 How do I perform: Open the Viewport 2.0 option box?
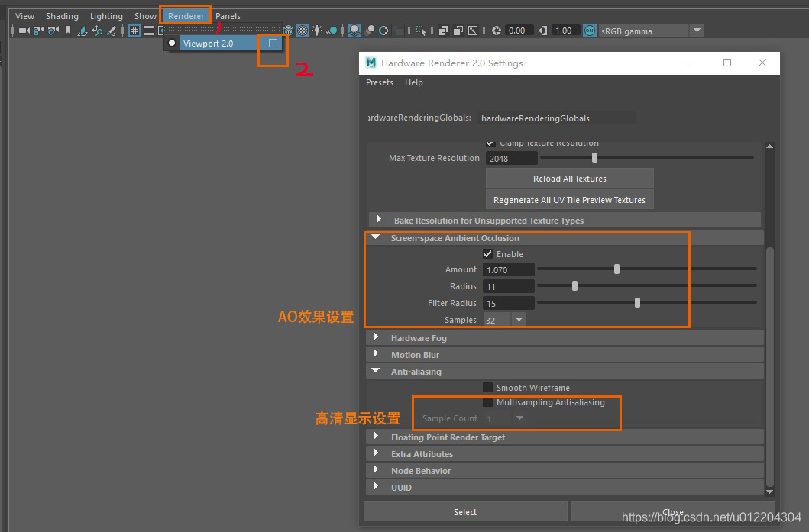[273, 44]
